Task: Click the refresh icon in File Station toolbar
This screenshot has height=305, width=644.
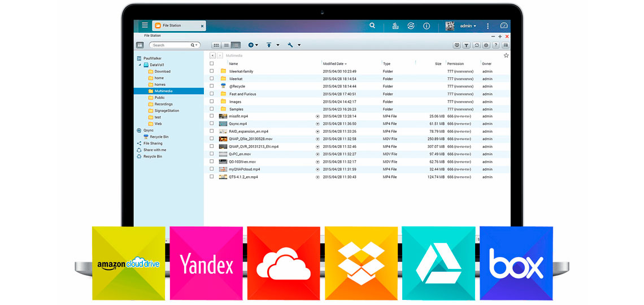Action: [476, 45]
